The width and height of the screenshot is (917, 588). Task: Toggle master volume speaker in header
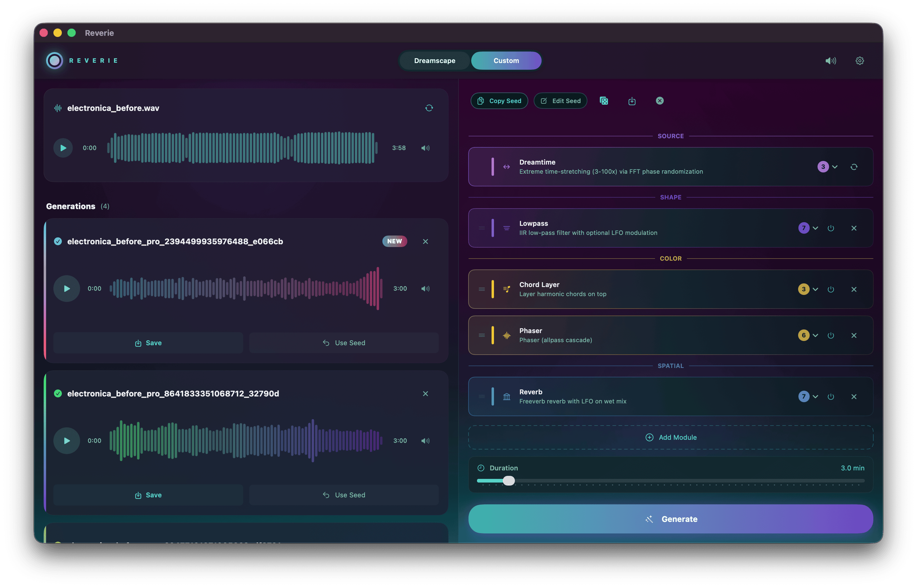830,61
